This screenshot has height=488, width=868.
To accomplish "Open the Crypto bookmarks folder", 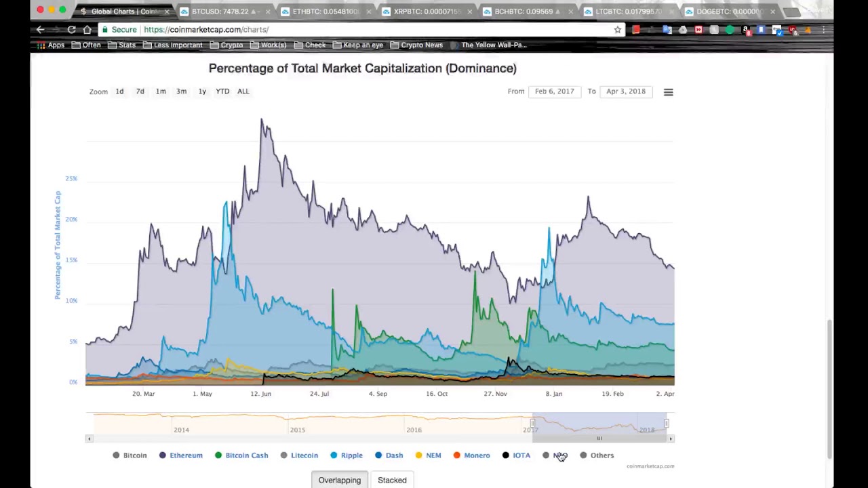I will [x=226, y=45].
